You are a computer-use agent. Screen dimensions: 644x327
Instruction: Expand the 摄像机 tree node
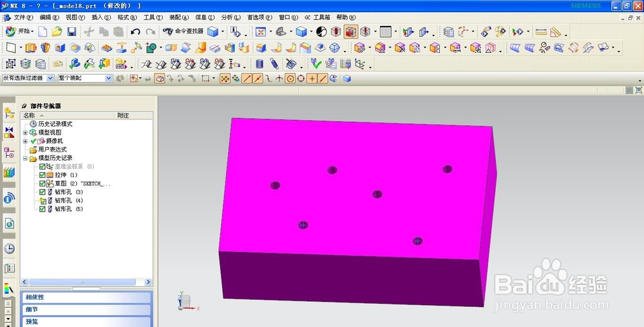pos(25,141)
